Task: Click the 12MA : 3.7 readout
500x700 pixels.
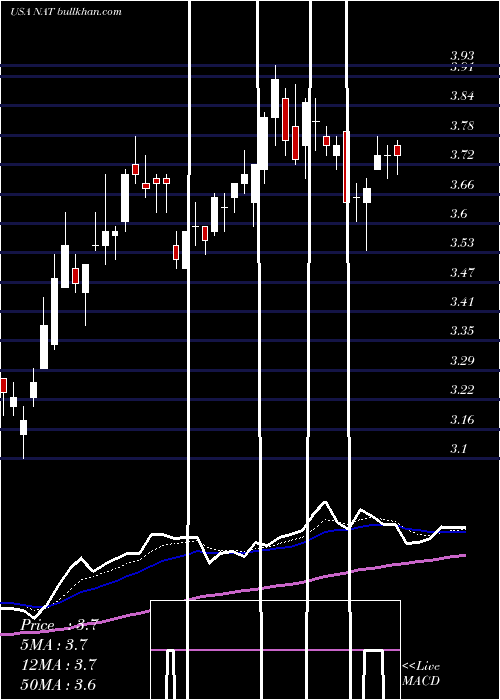Action: point(59,665)
